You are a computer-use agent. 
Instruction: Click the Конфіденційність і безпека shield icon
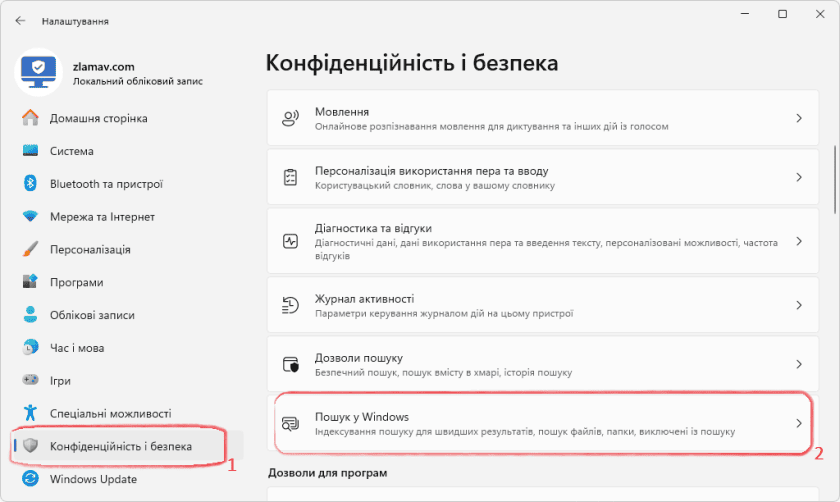pos(31,446)
